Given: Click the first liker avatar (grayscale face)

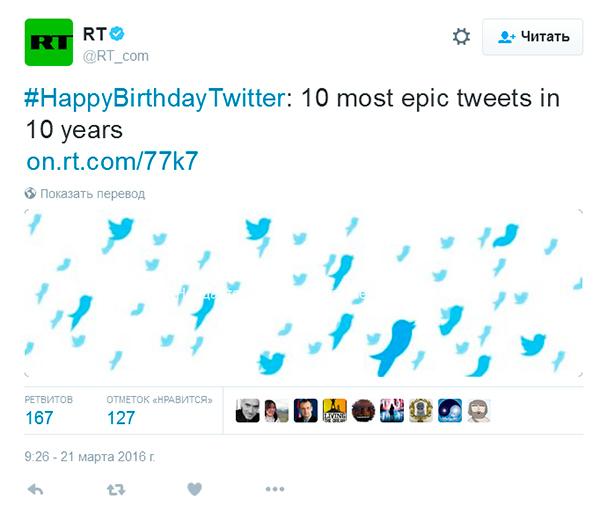Looking at the screenshot, I should click(247, 410).
